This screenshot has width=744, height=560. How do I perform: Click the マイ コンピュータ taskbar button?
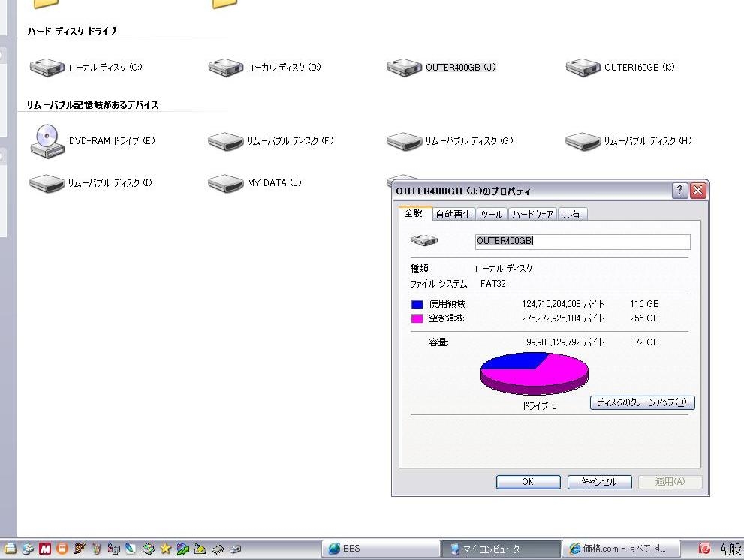pos(501,549)
